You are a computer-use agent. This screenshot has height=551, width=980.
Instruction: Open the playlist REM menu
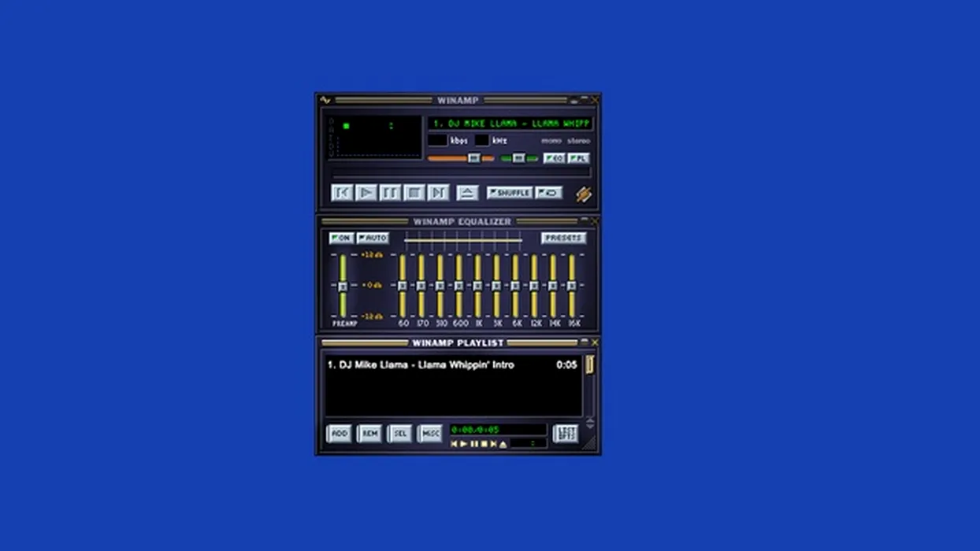click(x=369, y=433)
